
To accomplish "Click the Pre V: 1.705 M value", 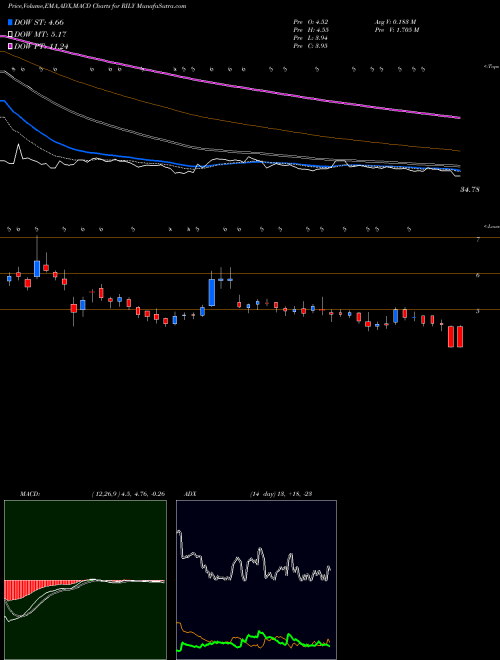I will [396, 29].
